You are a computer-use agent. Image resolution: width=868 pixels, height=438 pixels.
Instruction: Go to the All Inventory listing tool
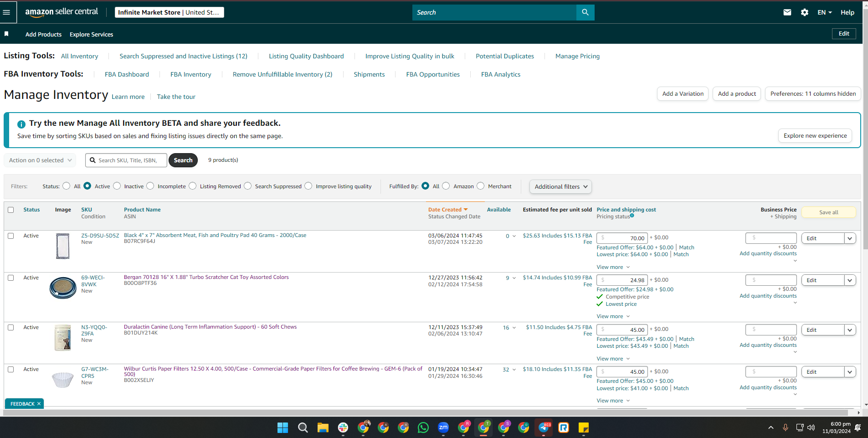coord(80,56)
